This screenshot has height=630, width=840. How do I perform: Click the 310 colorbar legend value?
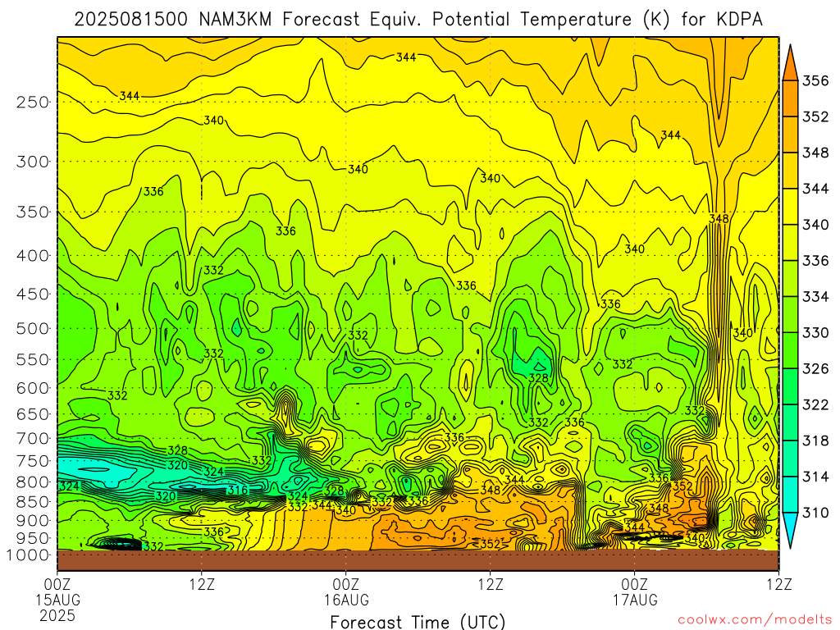pyautogui.click(x=815, y=513)
